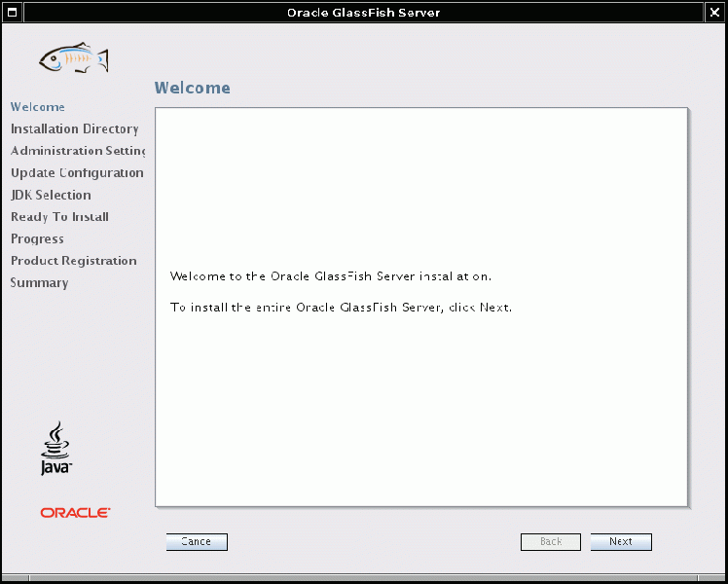
Task: Select the Product Registration step
Action: click(x=74, y=261)
